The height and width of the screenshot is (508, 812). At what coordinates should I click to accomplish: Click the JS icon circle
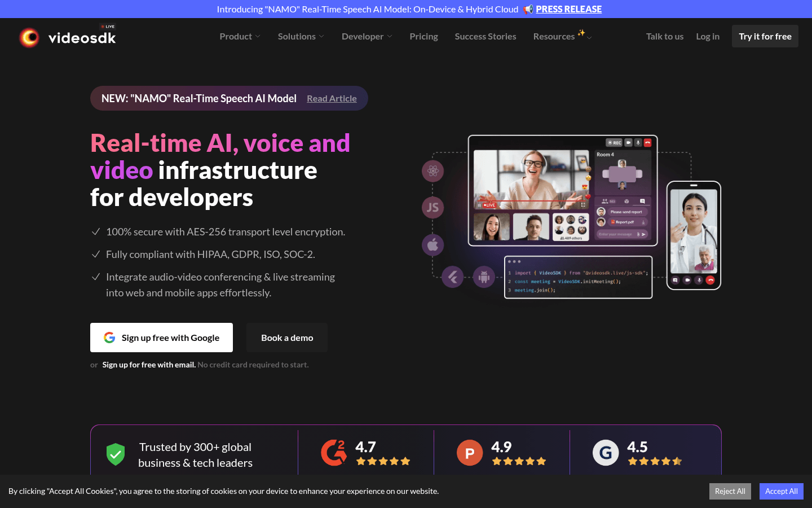point(433,207)
